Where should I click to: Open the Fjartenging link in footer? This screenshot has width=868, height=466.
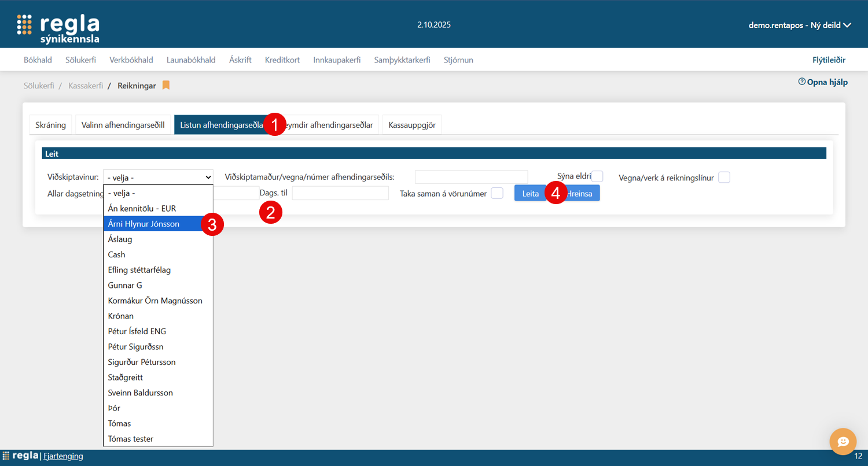coord(63,456)
